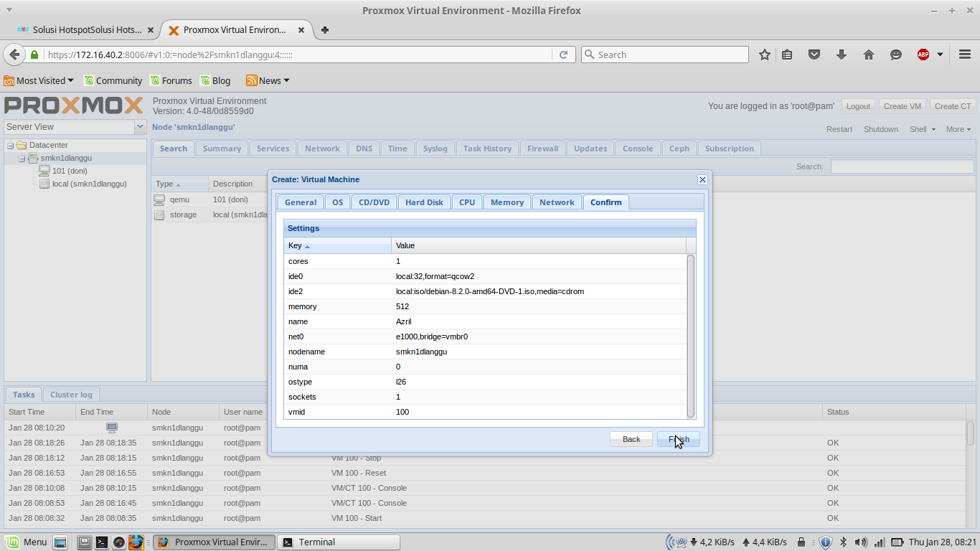Open the Adblock Plus dropdown arrow
This screenshot has height=551, width=980.
pyautogui.click(x=940, y=55)
